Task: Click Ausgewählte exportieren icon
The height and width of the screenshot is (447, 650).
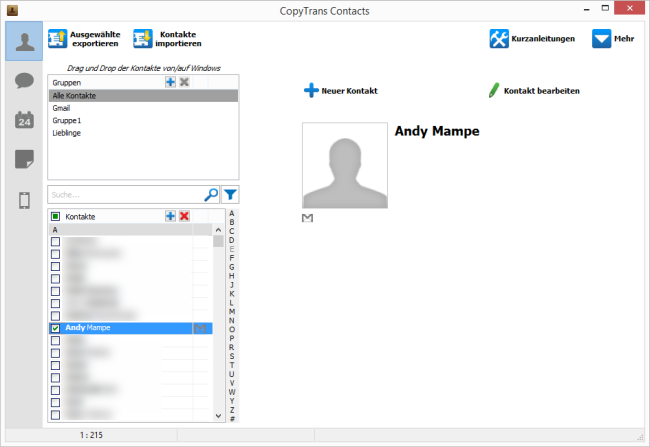Action: pos(57,39)
